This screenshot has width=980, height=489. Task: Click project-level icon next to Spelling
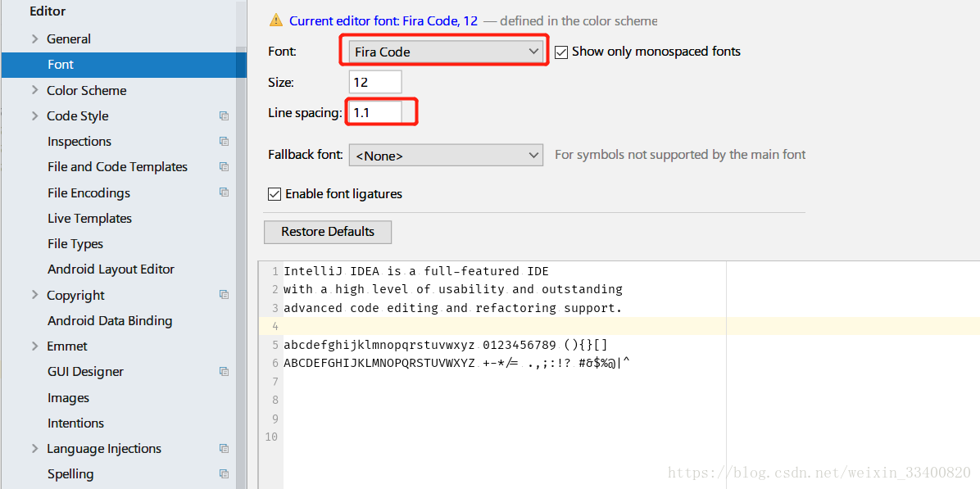[x=224, y=474]
